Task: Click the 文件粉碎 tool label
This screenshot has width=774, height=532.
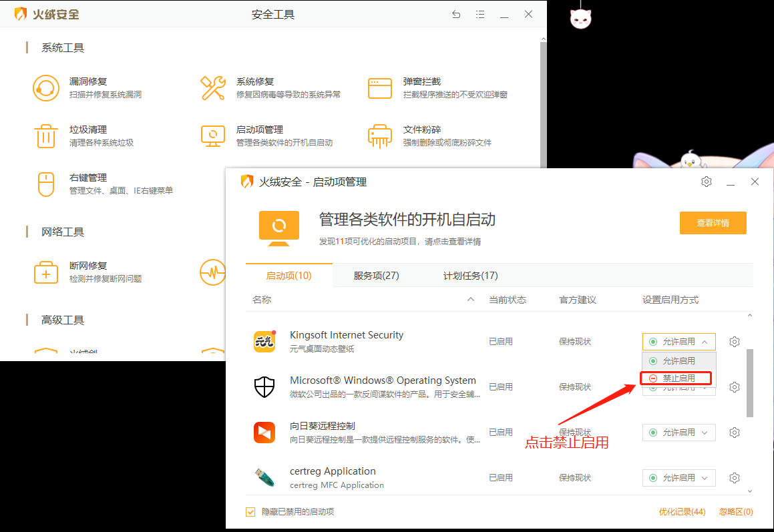Action: [x=421, y=129]
